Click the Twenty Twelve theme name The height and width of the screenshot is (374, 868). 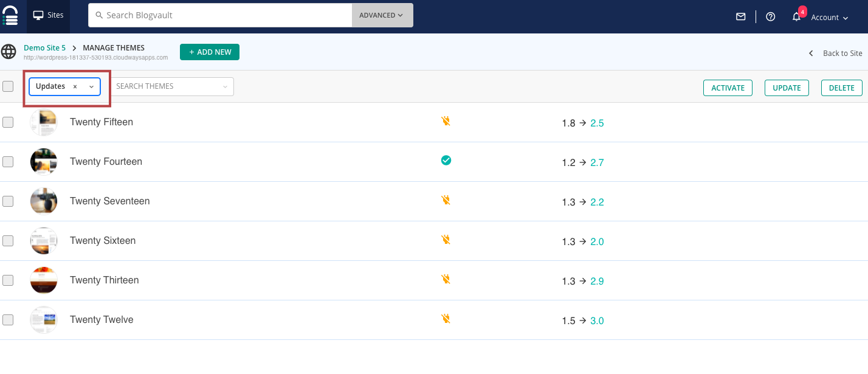[102, 320]
